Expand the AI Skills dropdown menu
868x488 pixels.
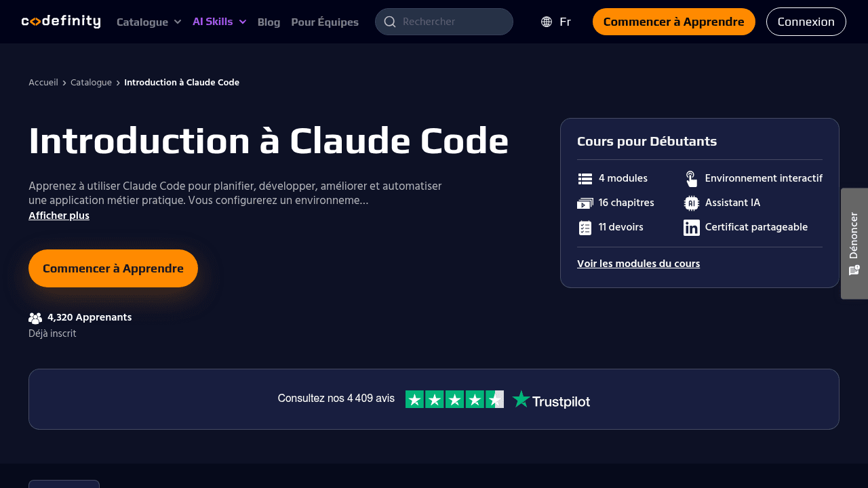[x=219, y=22]
